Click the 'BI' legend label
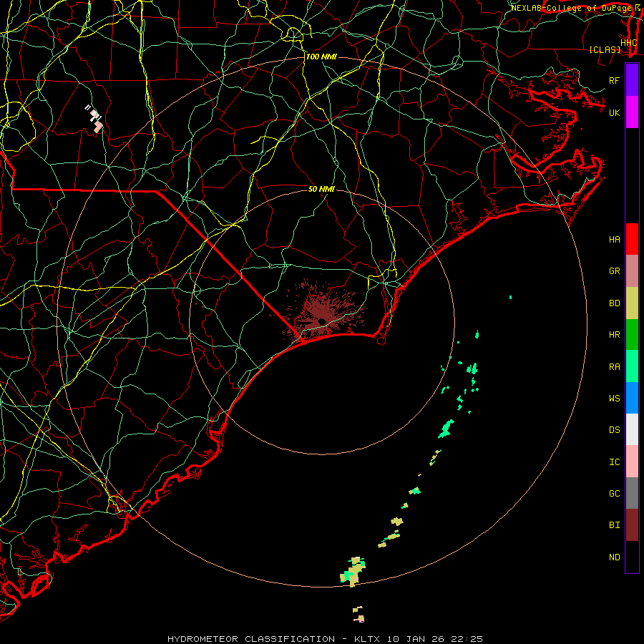This screenshot has width=644, height=644. (x=614, y=525)
